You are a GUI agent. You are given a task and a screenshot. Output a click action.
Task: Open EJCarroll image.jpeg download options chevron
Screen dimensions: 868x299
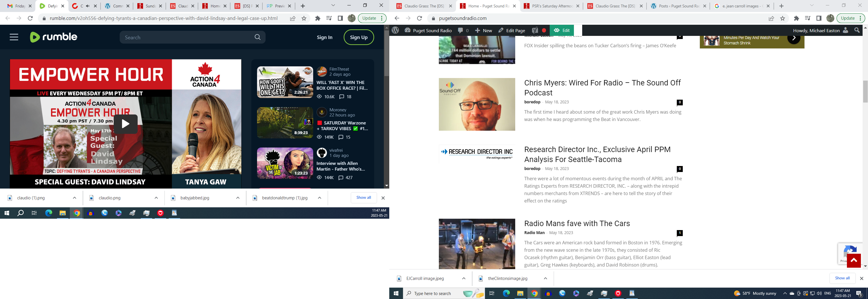[x=464, y=278]
